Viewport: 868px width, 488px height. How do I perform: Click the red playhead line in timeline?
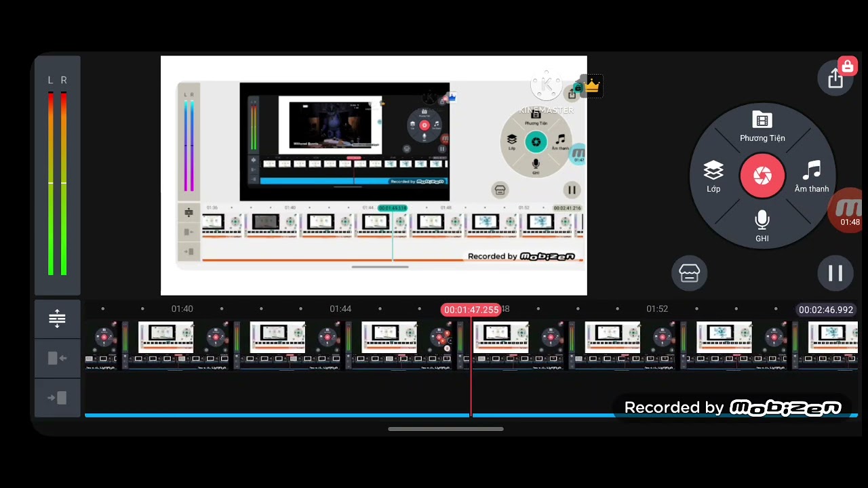(x=471, y=366)
